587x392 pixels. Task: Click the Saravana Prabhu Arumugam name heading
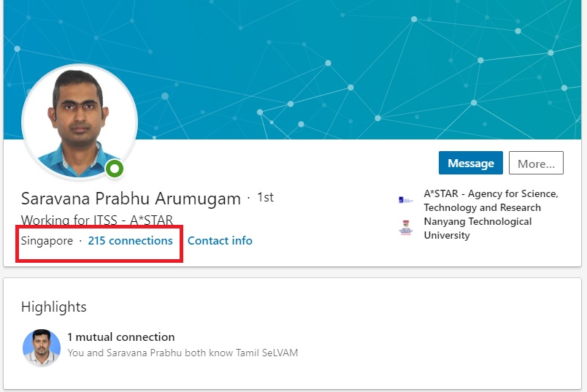tap(131, 199)
